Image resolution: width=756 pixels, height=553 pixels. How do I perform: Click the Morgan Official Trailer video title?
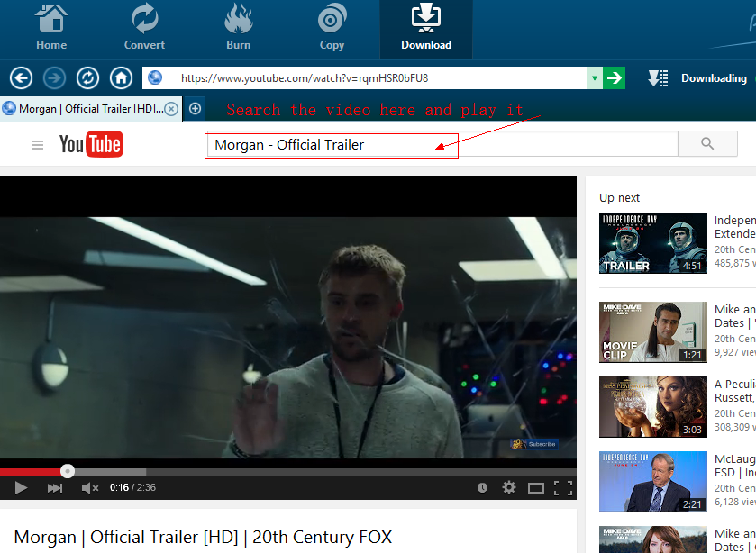203,537
